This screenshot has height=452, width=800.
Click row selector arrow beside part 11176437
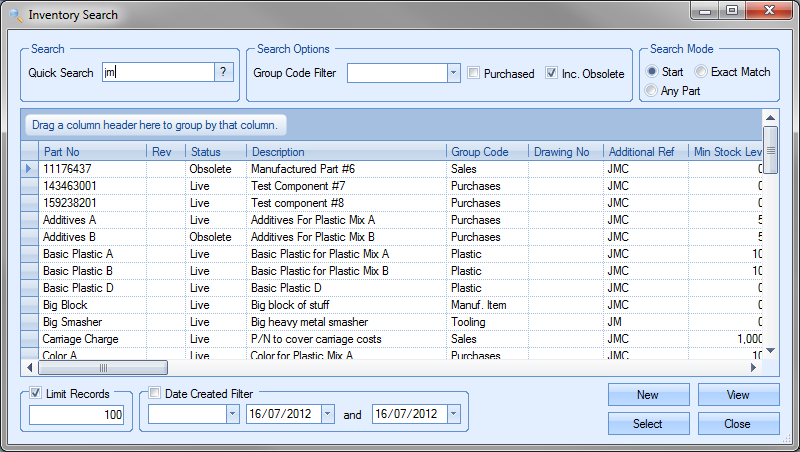point(29,169)
